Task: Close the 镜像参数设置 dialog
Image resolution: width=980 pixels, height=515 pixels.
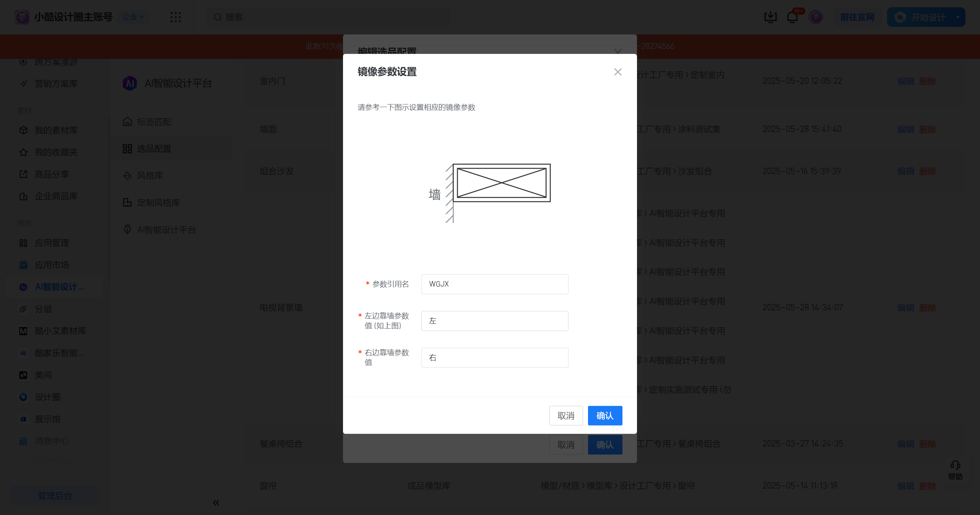Action: coord(617,72)
